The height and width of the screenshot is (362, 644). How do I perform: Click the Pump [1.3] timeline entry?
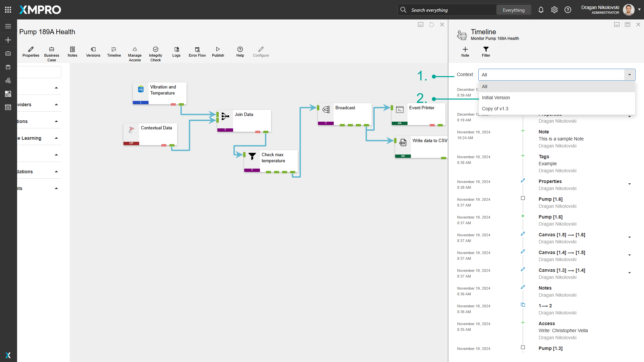[551, 348]
